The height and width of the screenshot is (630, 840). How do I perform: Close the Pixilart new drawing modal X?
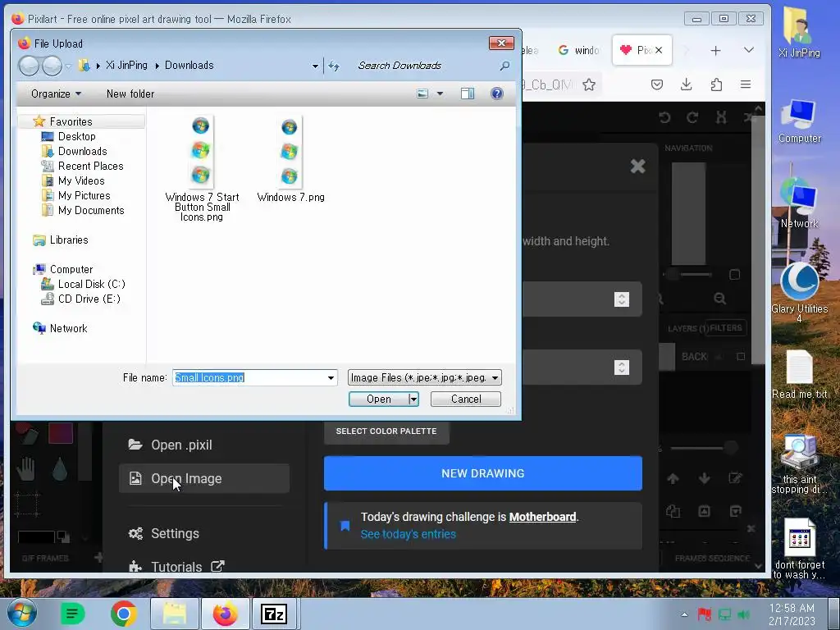[637, 166]
